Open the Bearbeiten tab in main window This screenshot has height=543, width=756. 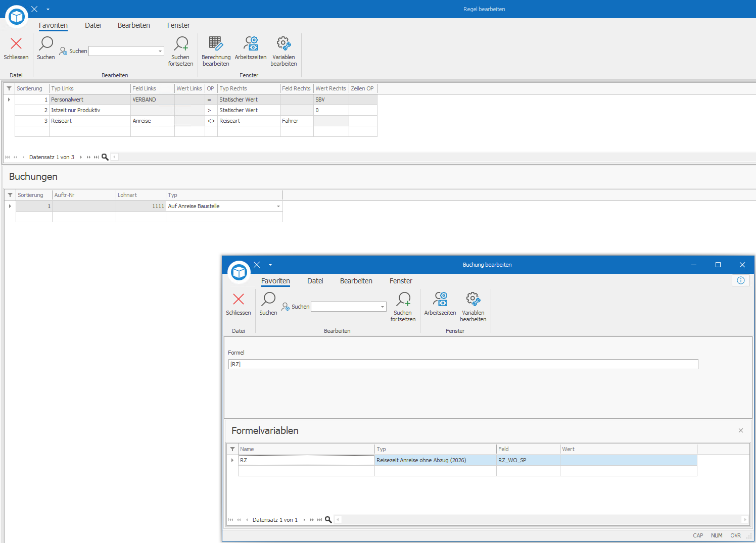pos(134,25)
